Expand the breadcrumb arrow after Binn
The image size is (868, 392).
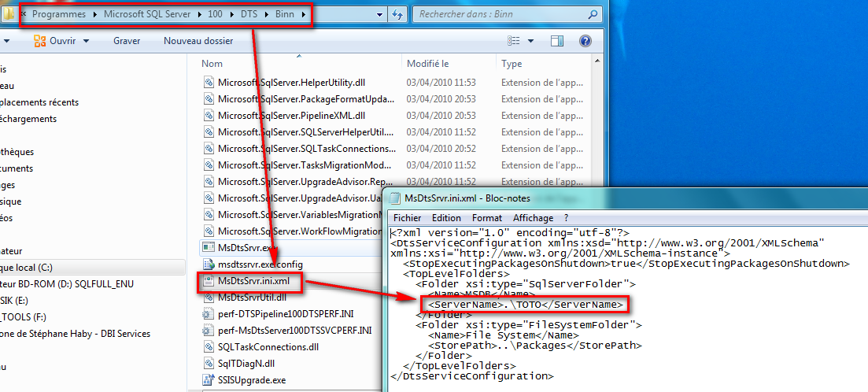pos(304,14)
